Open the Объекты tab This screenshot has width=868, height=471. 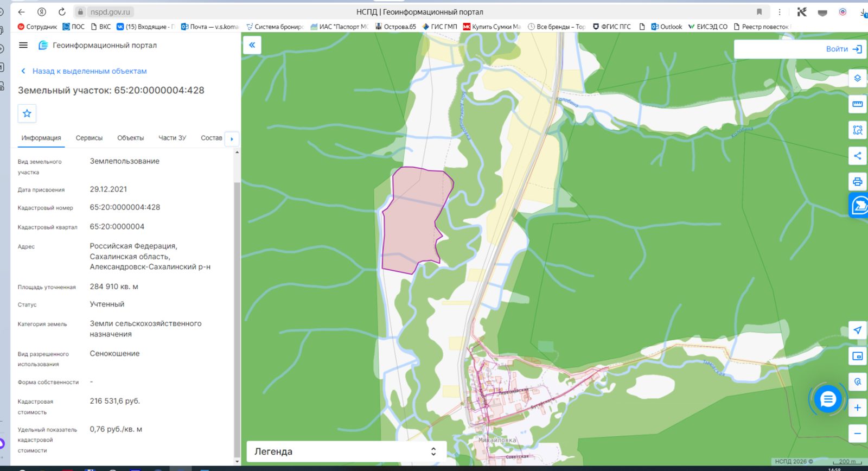tap(131, 138)
